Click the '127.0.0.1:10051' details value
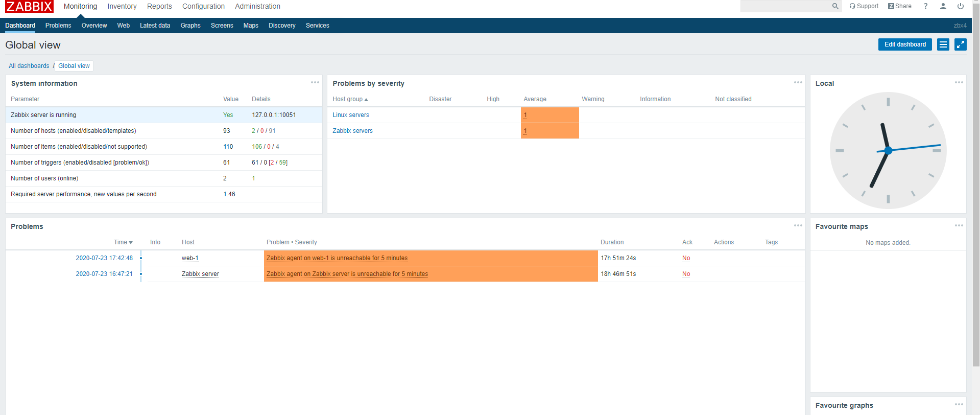The image size is (980, 415). [274, 115]
